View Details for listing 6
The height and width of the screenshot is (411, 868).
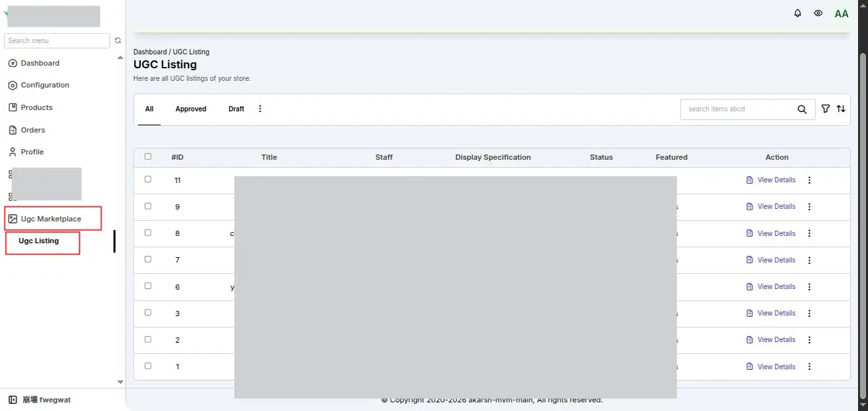(x=770, y=287)
